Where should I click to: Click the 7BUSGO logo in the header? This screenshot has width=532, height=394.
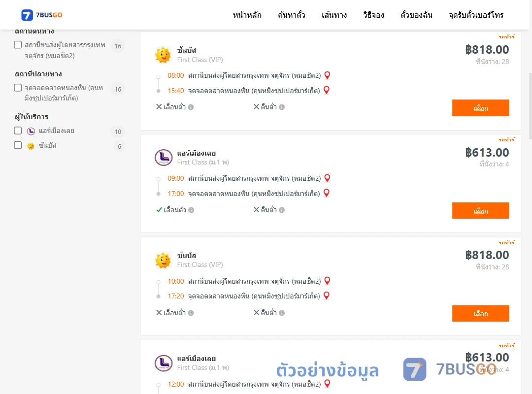click(x=41, y=15)
